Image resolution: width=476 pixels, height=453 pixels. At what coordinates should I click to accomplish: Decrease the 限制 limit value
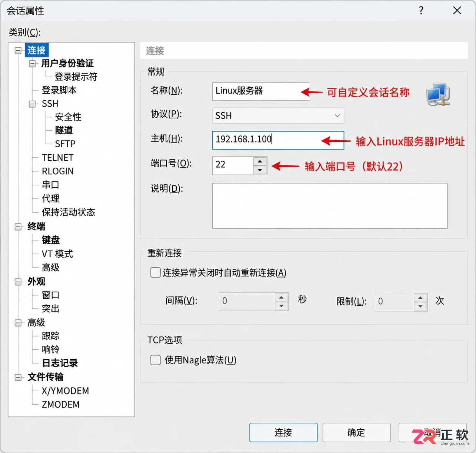[420, 306]
